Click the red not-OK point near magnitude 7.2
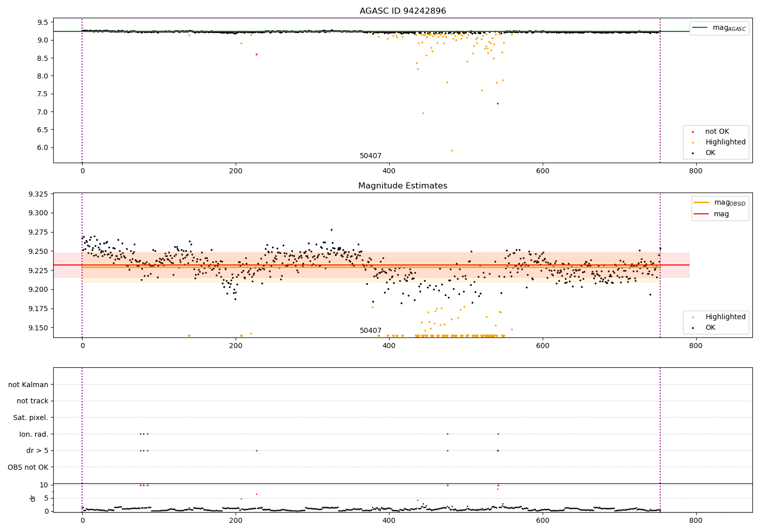 [x=498, y=103]
